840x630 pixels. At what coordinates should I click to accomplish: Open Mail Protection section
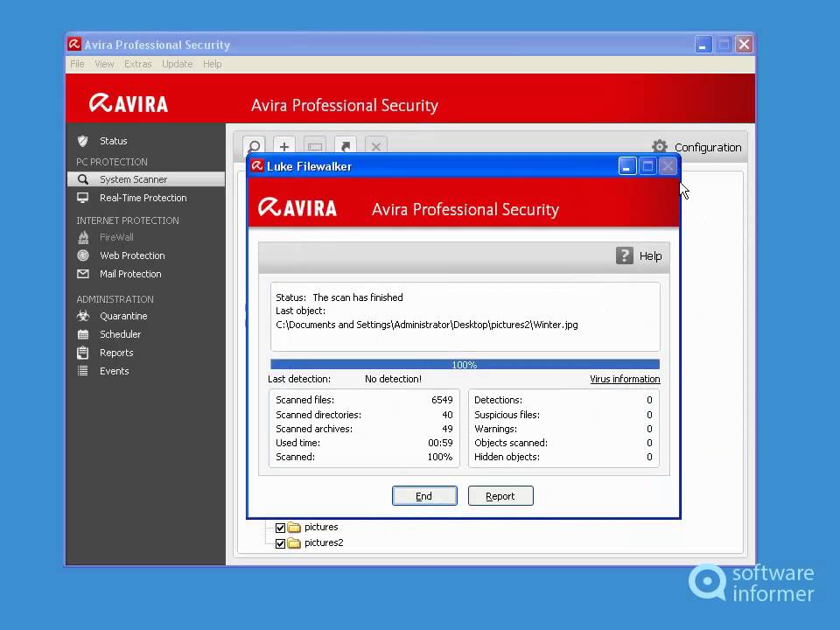[x=130, y=274]
